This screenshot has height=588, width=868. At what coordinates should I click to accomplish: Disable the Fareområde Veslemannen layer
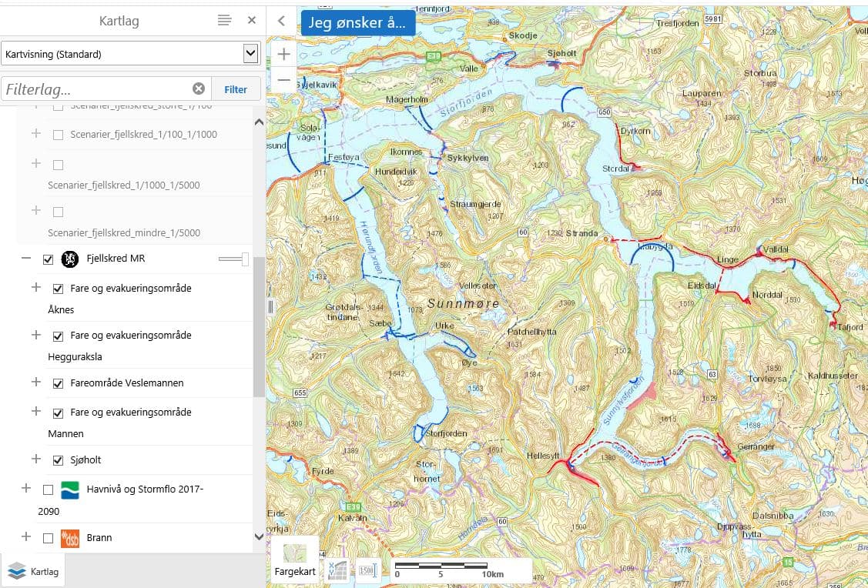57,383
